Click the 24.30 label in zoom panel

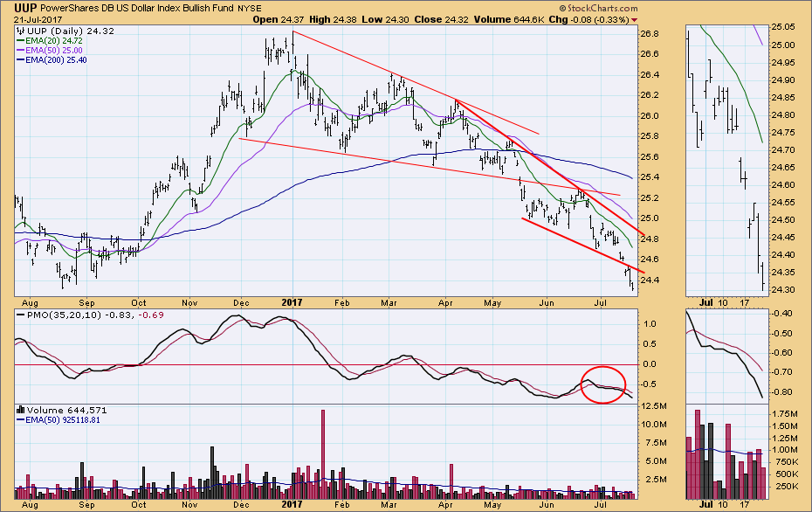point(782,290)
